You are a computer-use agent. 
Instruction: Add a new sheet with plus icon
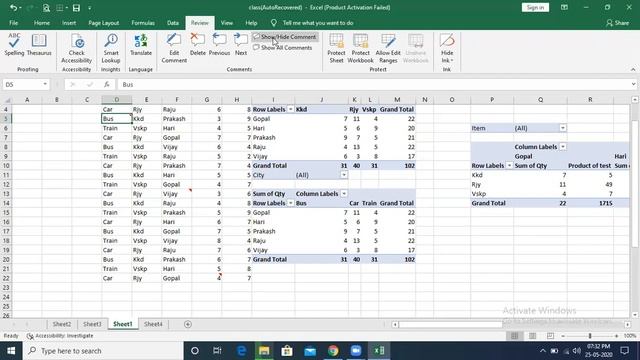click(188, 324)
